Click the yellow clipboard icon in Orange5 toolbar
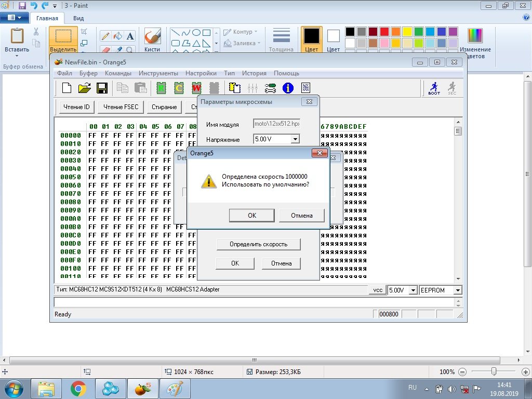532x399 pixels. pos(235,88)
